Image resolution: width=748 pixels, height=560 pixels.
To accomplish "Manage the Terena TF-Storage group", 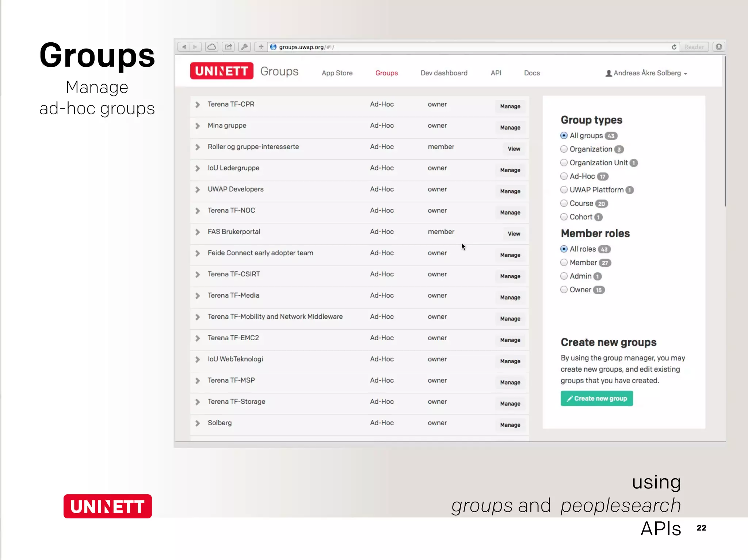I will 510,404.
